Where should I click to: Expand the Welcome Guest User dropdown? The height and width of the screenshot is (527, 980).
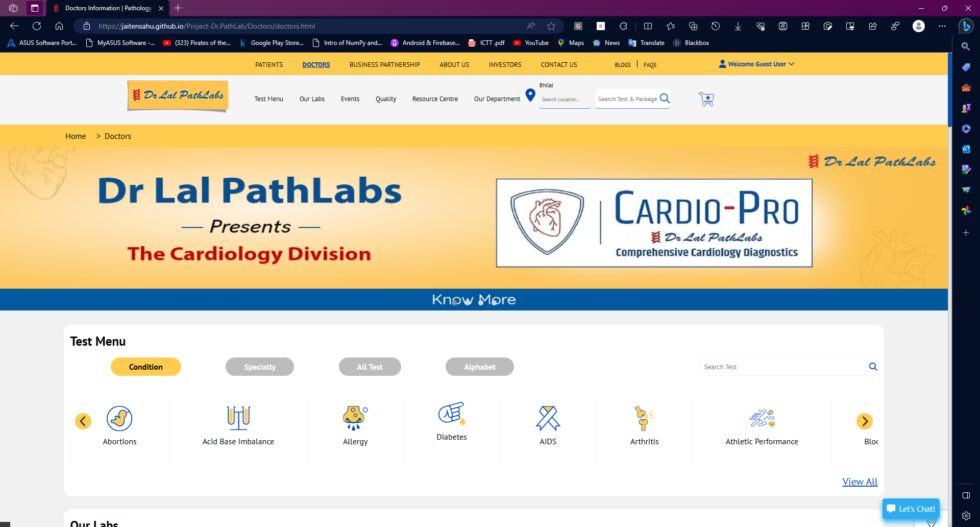[756, 64]
